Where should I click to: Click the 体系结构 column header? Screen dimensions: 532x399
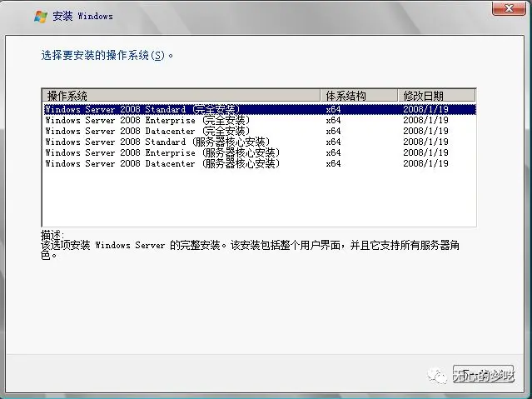(359, 96)
